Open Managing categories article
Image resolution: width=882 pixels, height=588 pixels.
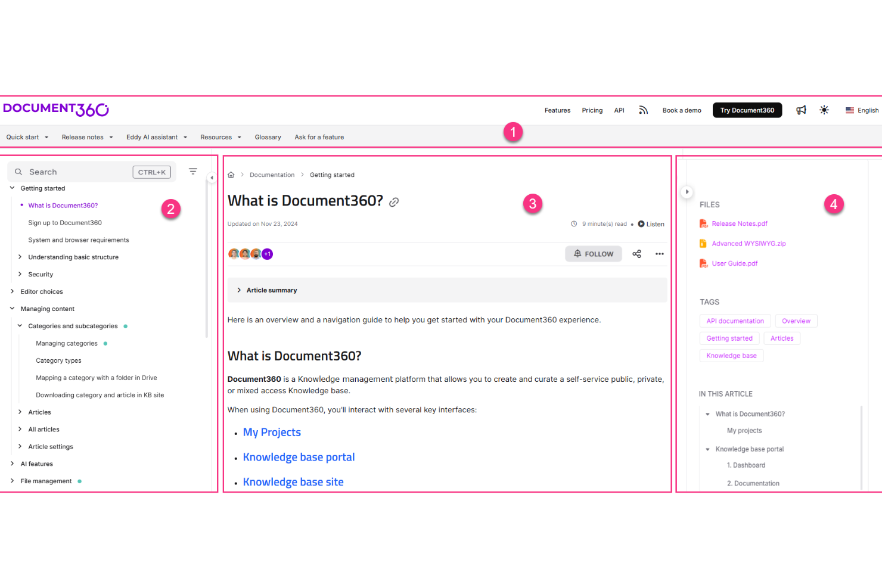tap(67, 343)
